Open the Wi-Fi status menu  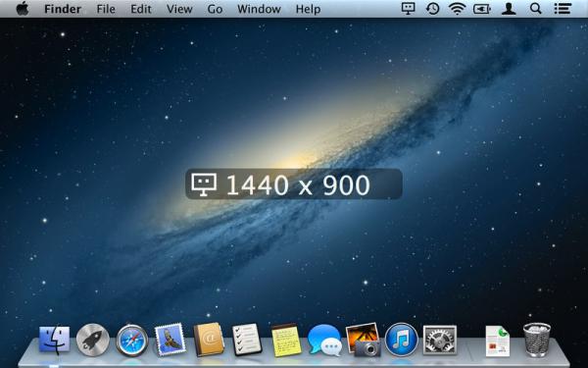[x=457, y=8]
